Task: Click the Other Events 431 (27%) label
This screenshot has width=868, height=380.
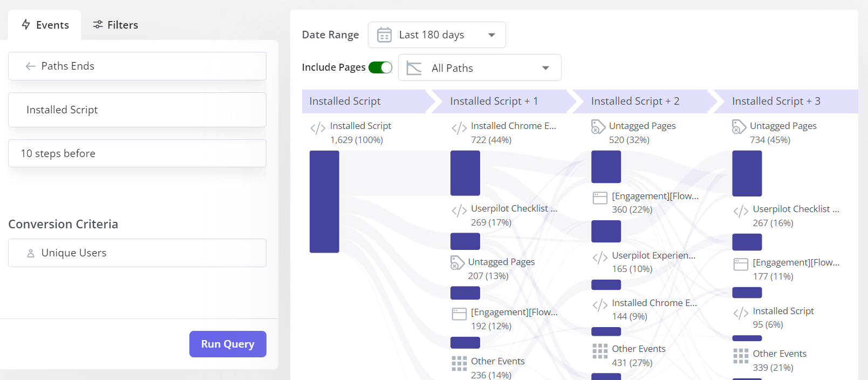Action: tap(639, 356)
